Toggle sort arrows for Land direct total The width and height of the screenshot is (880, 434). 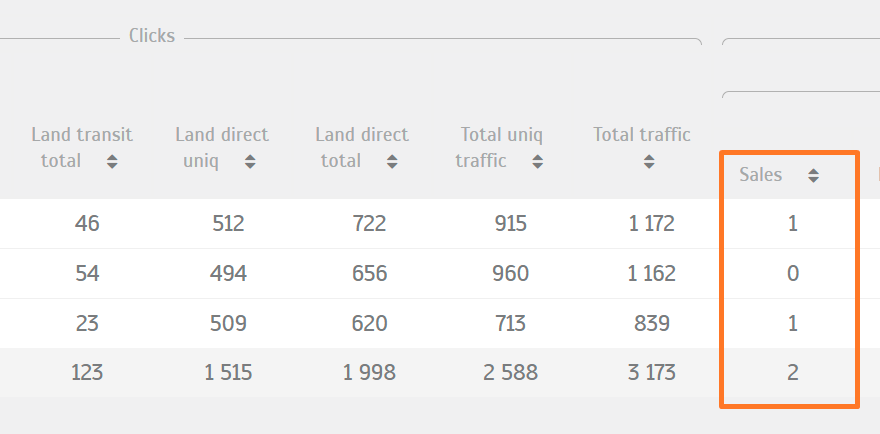point(392,162)
